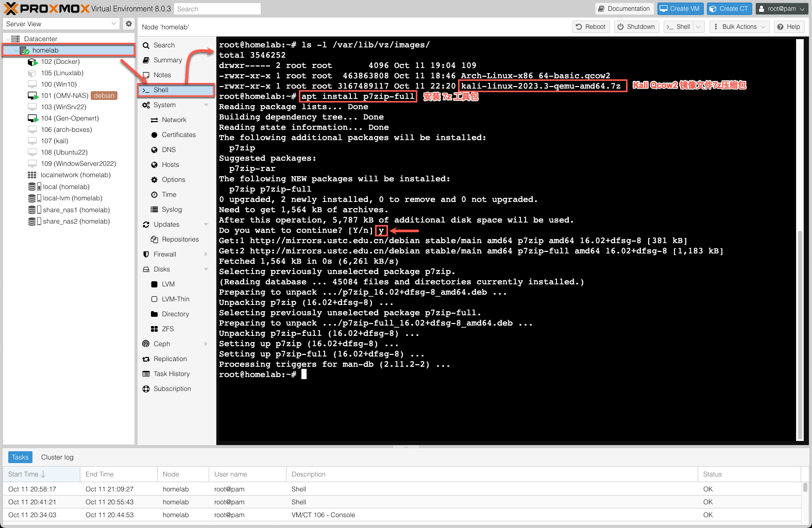The image size is (812, 528).
Task: Click the Create VM button
Action: click(x=680, y=9)
